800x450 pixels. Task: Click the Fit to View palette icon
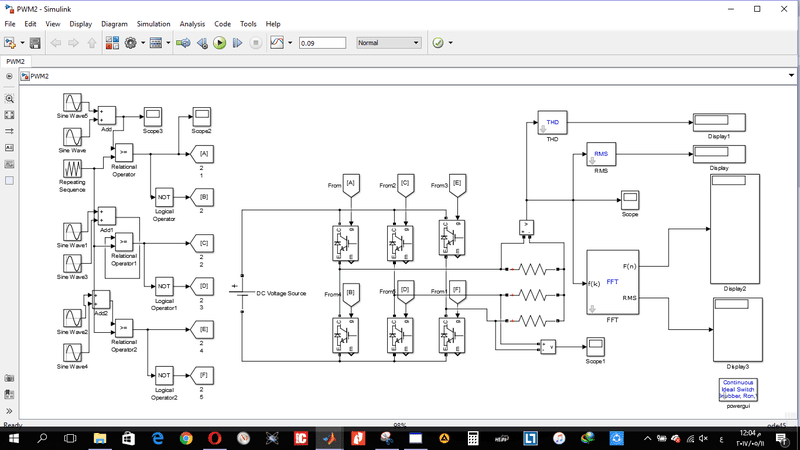click(x=10, y=115)
